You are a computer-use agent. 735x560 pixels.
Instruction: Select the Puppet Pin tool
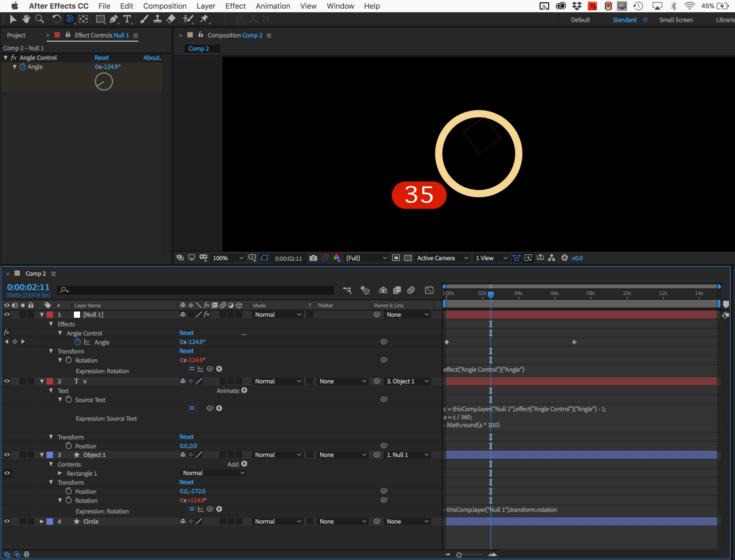(205, 19)
